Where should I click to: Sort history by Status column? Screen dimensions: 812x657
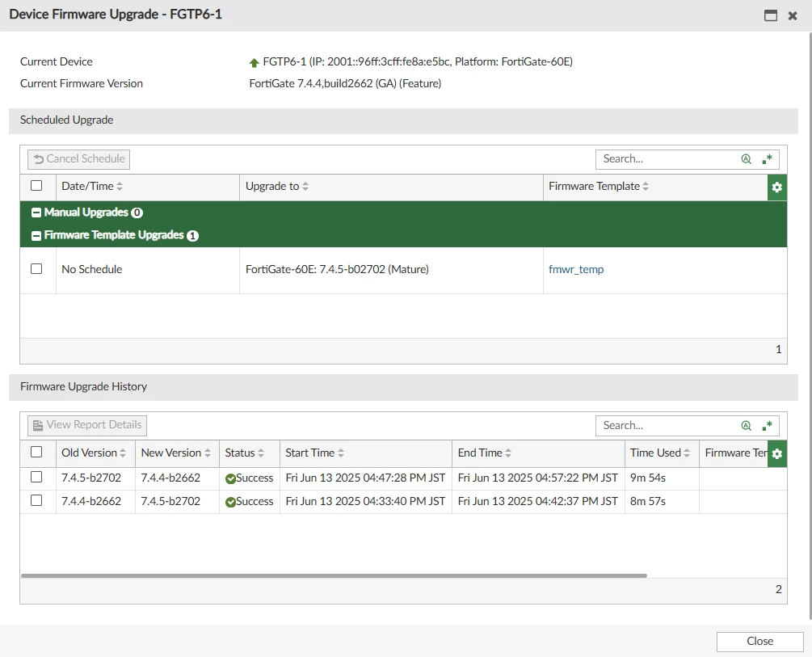[245, 453]
